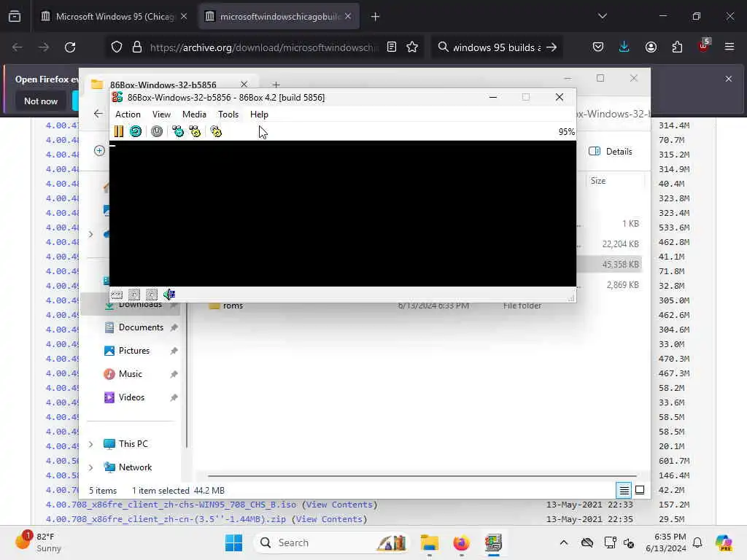Send Ctrl+Alt+Del via teal keys icon
This screenshot has height=560, width=747.
click(x=178, y=131)
